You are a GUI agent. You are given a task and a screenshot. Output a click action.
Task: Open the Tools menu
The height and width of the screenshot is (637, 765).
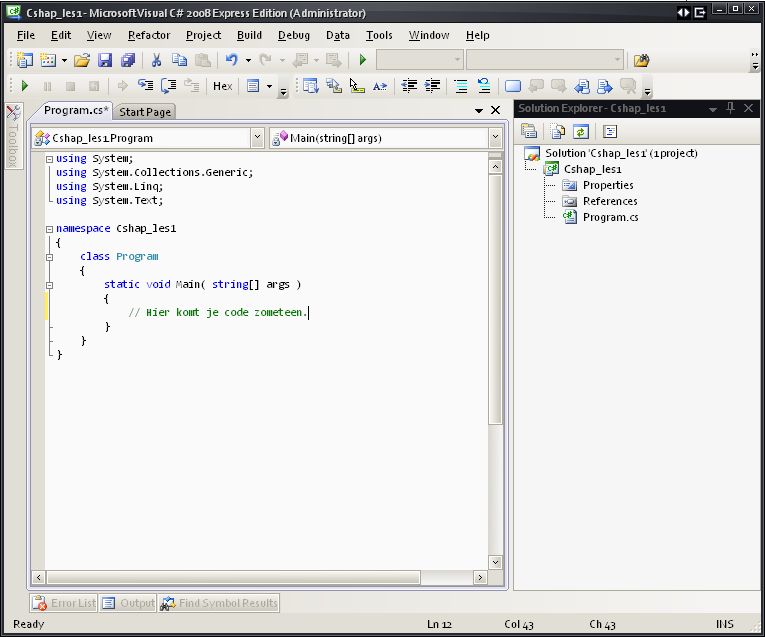pos(379,35)
